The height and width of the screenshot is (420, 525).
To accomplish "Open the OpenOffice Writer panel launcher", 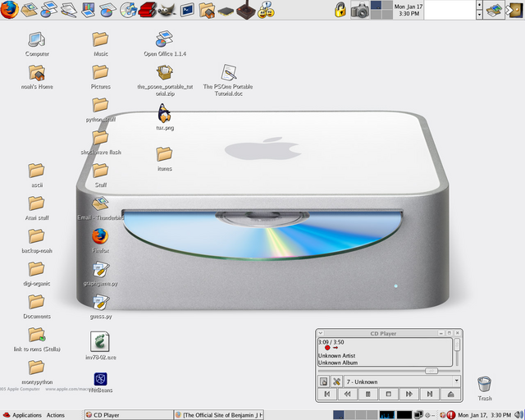I will point(69,10).
